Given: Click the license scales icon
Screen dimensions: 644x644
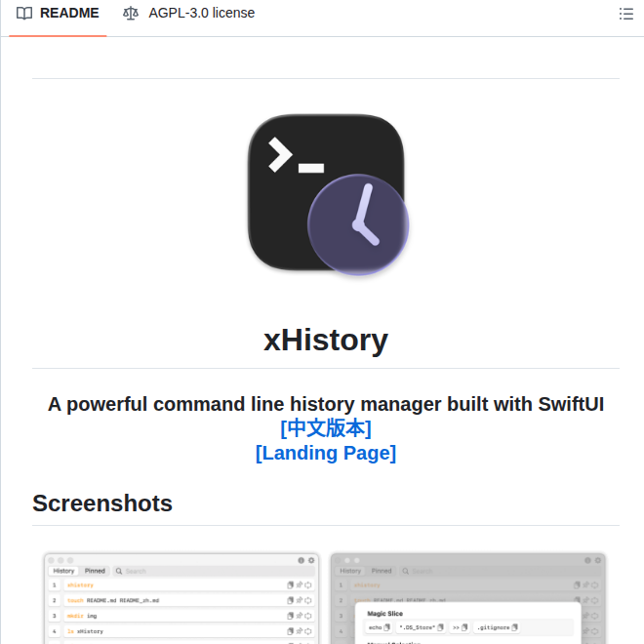Looking at the screenshot, I should pos(131,14).
